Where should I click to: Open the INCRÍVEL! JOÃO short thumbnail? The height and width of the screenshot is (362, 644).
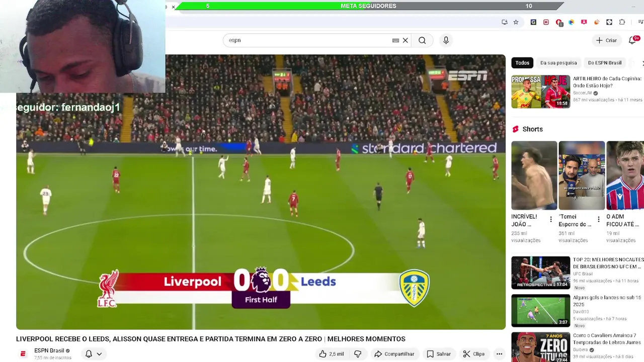click(x=534, y=175)
